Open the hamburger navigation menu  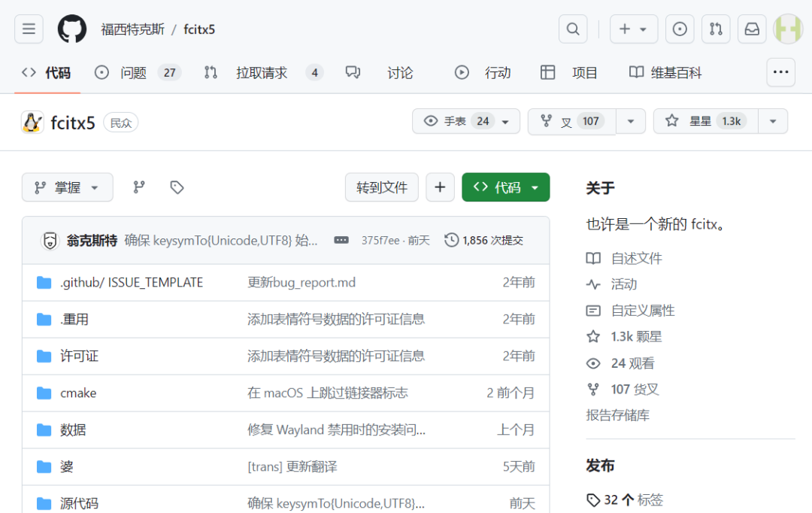click(29, 29)
